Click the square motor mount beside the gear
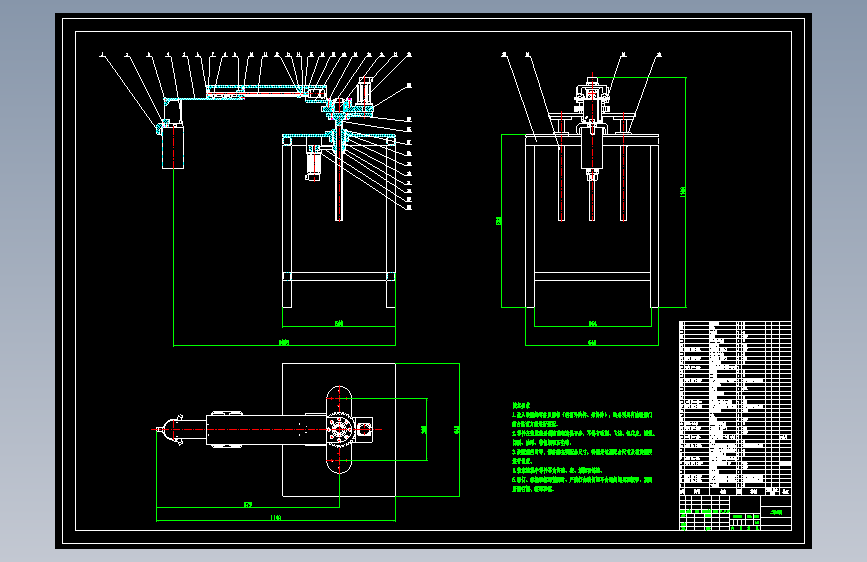Screen dimensions: 867x562 [x=363, y=429]
